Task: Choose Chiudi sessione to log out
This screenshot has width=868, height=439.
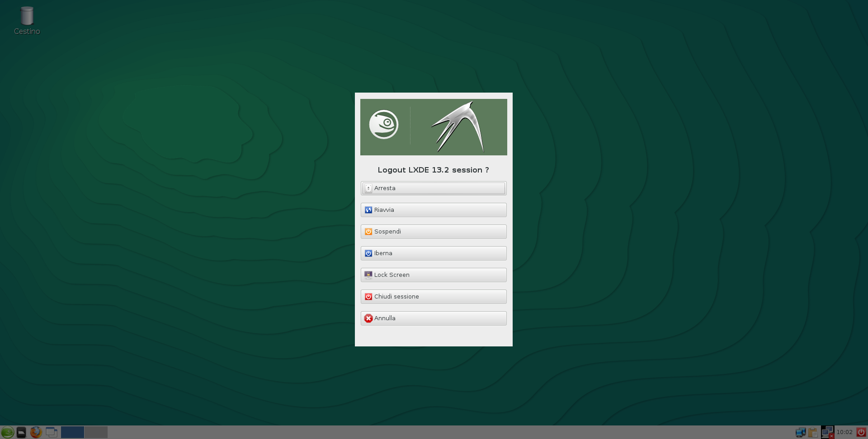Action: pyautogui.click(x=434, y=297)
